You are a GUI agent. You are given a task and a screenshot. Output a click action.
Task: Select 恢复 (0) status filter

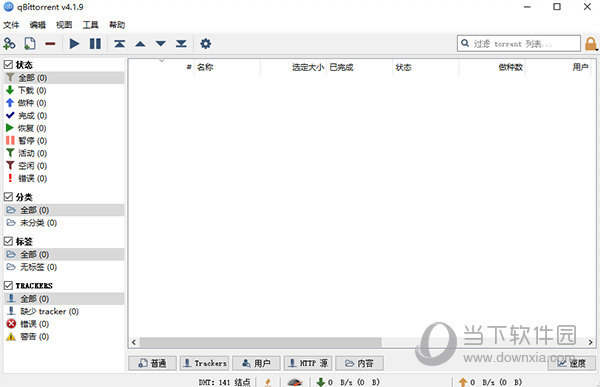click(x=64, y=128)
